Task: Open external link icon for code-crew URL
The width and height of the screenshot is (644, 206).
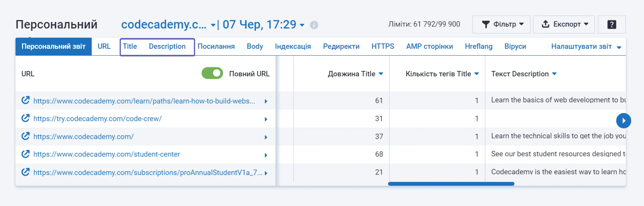Action: [x=25, y=118]
